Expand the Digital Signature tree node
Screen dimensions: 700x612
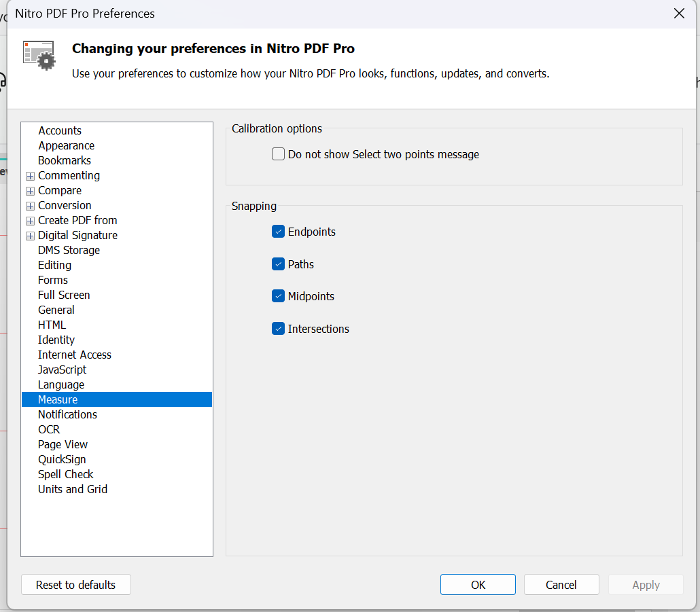pyautogui.click(x=30, y=236)
